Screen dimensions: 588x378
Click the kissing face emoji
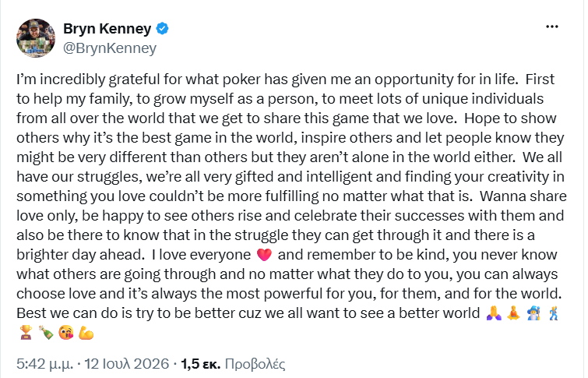tap(66, 333)
